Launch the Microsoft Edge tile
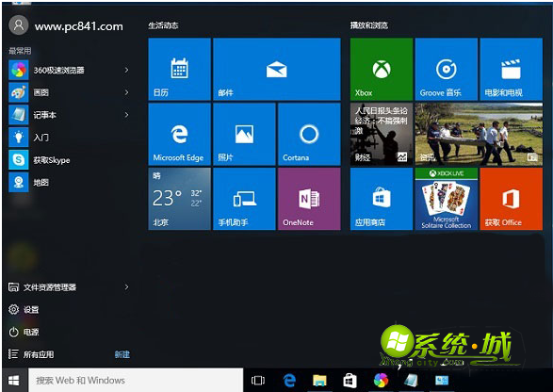The height and width of the screenshot is (392, 553). [x=180, y=134]
